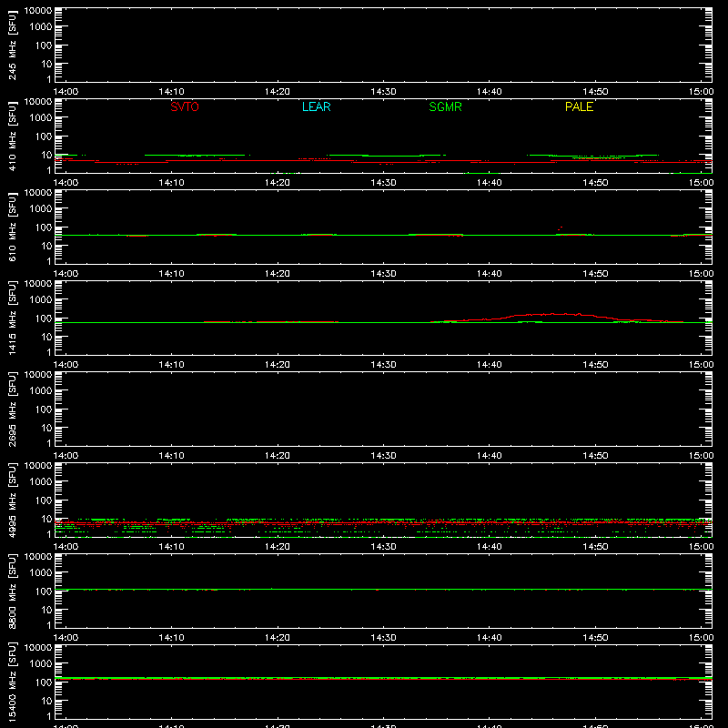Click the 14:20 time label below 8800 MHz panel
Image resolution: width=728 pixels, height=728 pixels.
(x=278, y=638)
